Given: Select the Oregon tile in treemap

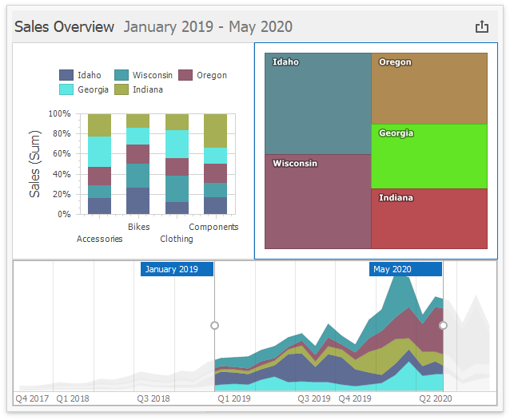Looking at the screenshot, I should tap(428, 88).
